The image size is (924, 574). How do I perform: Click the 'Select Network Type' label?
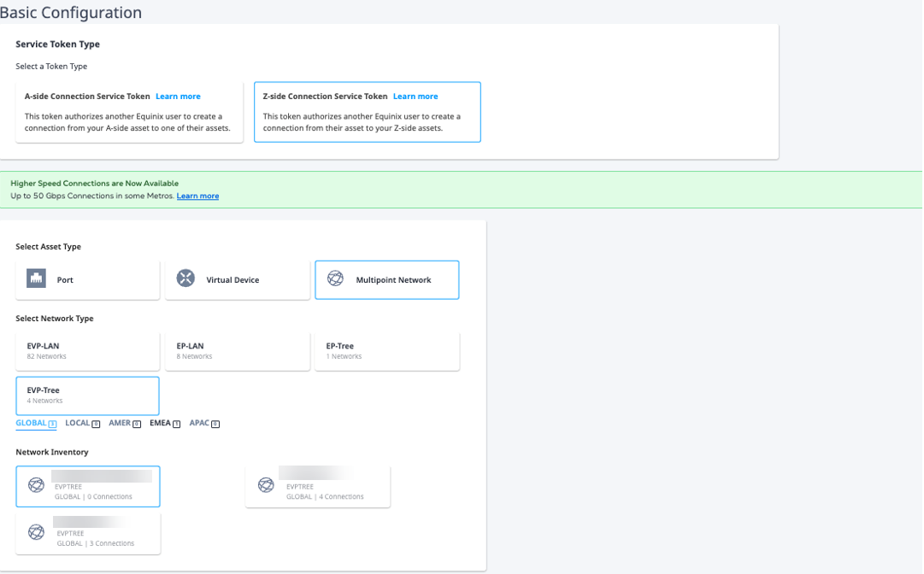point(55,319)
